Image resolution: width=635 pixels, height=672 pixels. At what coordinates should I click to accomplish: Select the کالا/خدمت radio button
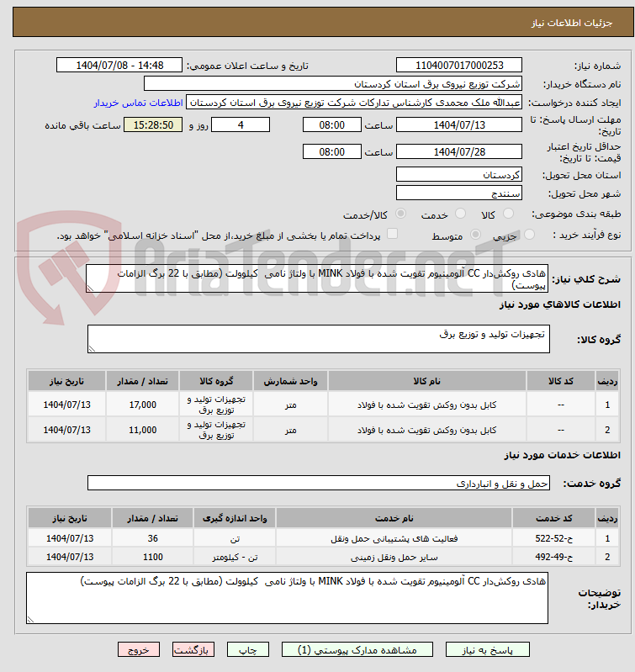(401, 214)
